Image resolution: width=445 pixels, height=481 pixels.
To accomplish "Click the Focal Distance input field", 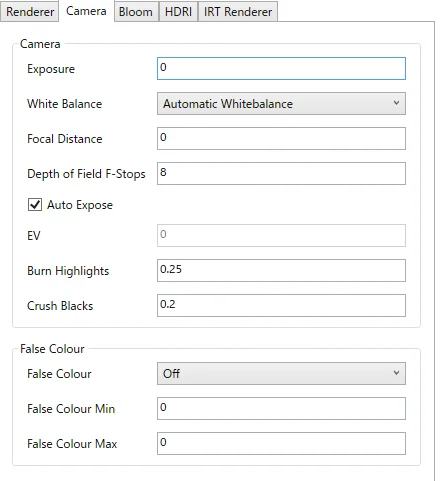I will point(281,138).
